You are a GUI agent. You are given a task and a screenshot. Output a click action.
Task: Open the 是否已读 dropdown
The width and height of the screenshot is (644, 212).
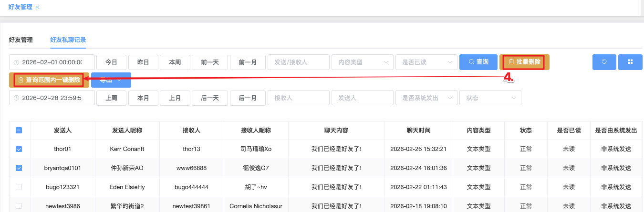pyautogui.click(x=426, y=62)
